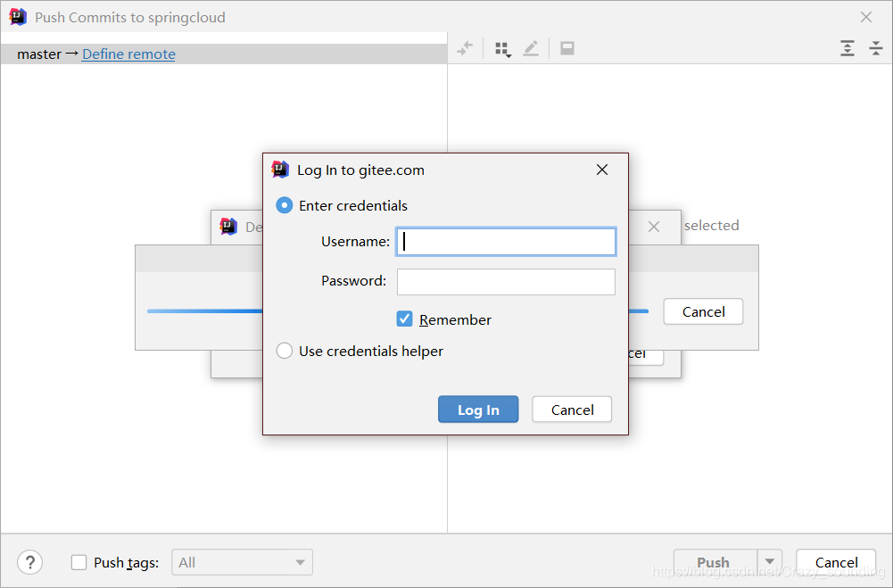Click the Expand All icon

(848, 48)
